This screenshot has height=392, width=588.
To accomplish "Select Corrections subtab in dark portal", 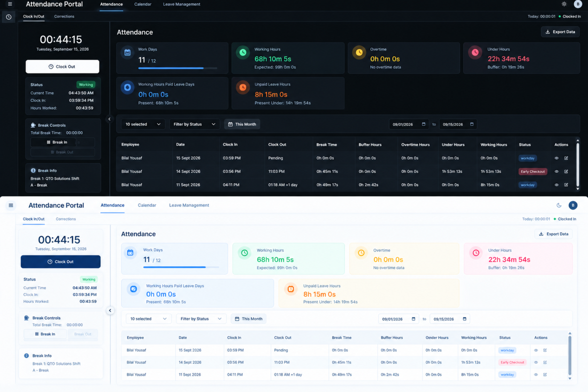I will (x=64, y=16).
